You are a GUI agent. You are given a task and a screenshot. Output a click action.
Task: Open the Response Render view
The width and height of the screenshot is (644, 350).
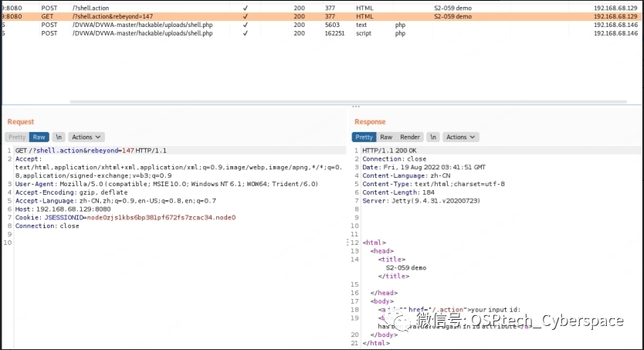410,137
